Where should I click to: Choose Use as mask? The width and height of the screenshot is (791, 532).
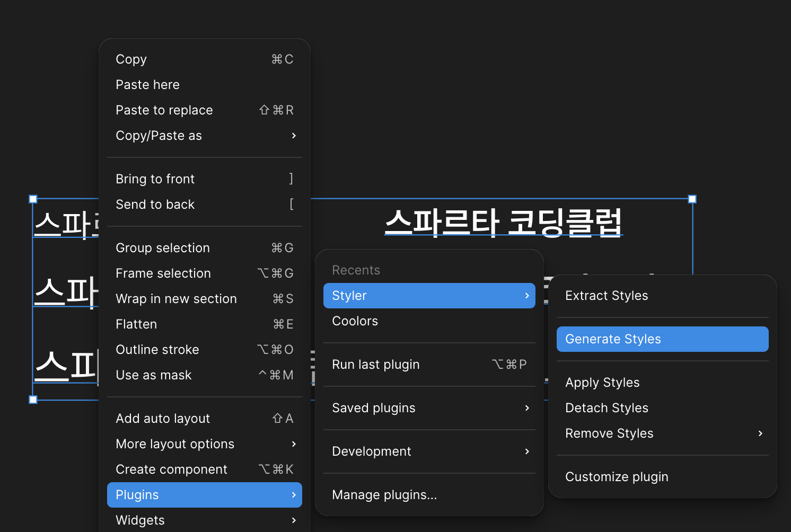(x=205, y=375)
